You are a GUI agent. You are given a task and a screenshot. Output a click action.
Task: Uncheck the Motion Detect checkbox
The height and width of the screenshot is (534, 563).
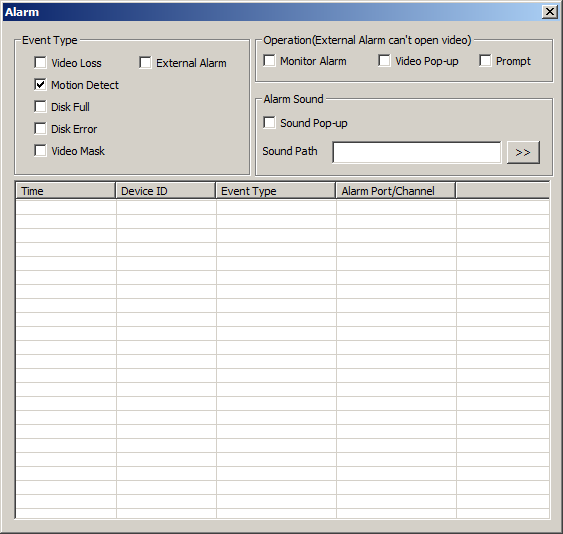(40, 85)
